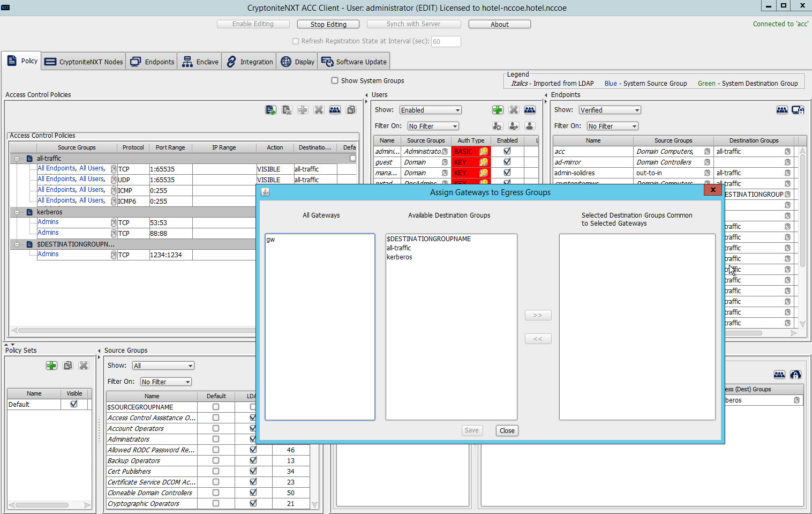Click the groups icon in bottom right panel

tap(779, 375)
